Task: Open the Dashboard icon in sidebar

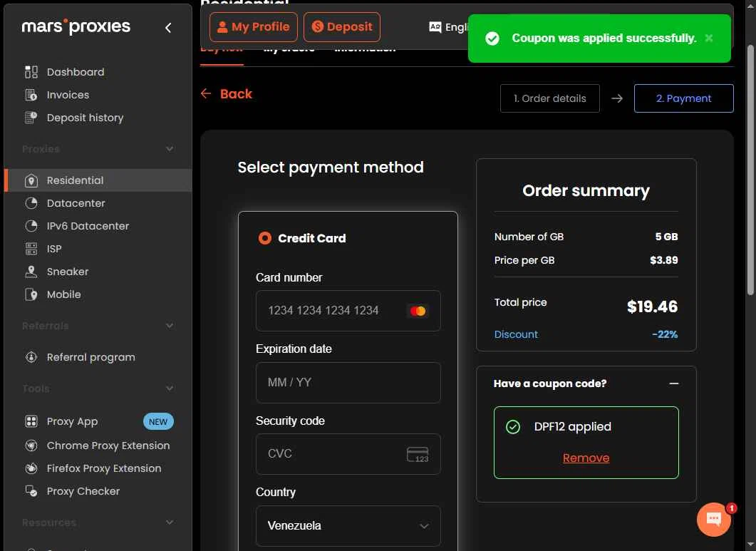Action: (x=31, y=72)
